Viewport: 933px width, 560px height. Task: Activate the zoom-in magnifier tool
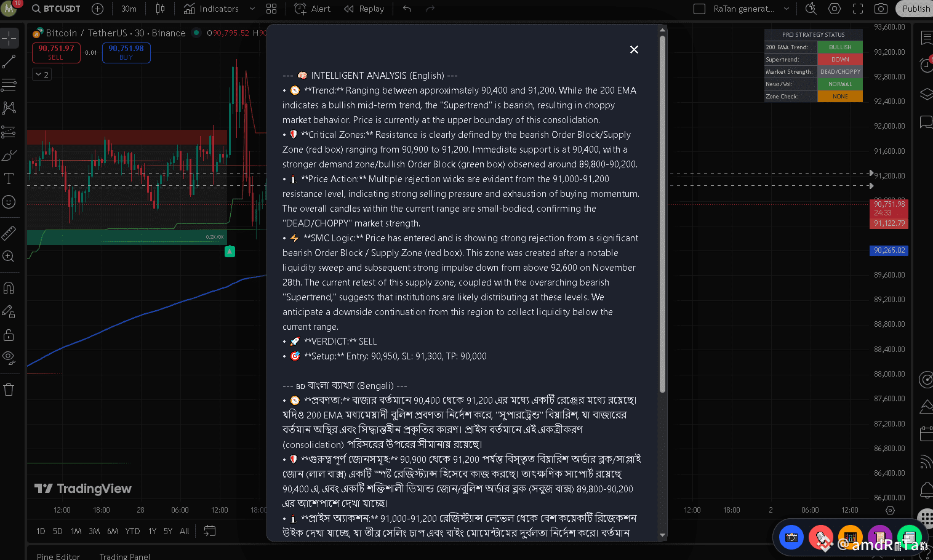tap(9, 257)
